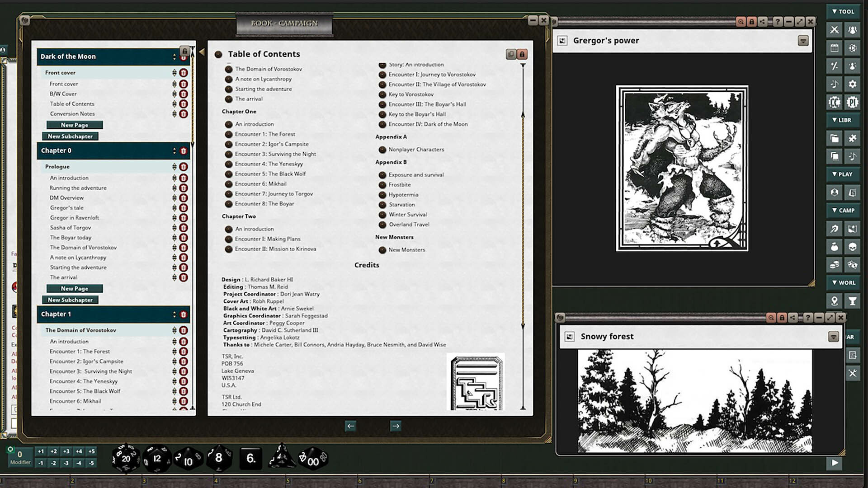Open the Items money-bag icon under CAMP
This screenshot has height=488, width=868.
pyautogui.click(x=835, y=248)
